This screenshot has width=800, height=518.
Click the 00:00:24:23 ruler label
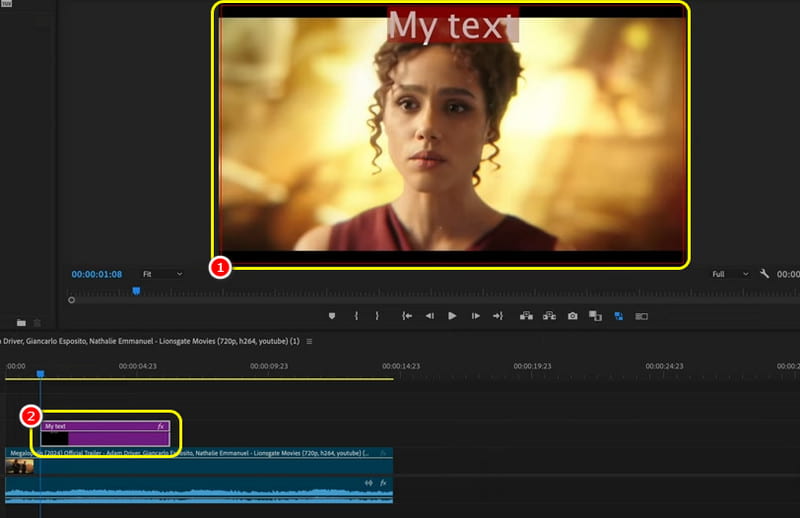click(x=664, y=366)
